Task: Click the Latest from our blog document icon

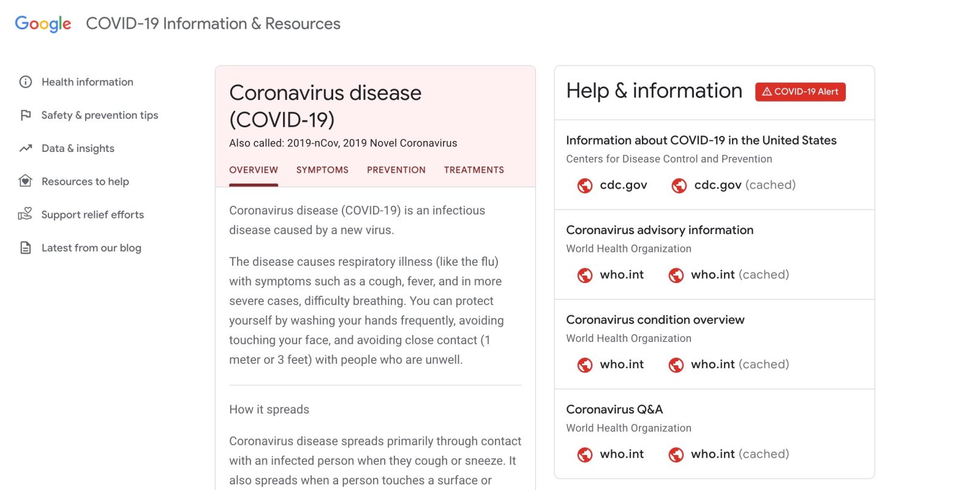Action: pos(26,248)
